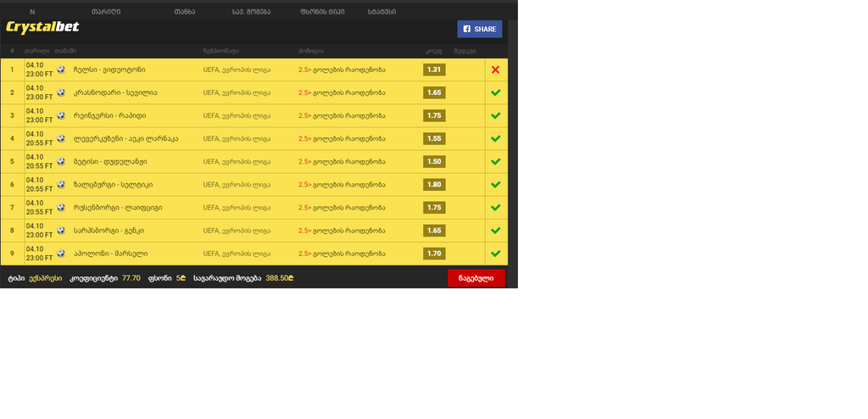
Task: Click green checkmark for რეინჯერსი - რაპიდი
Action: (495, 116)
